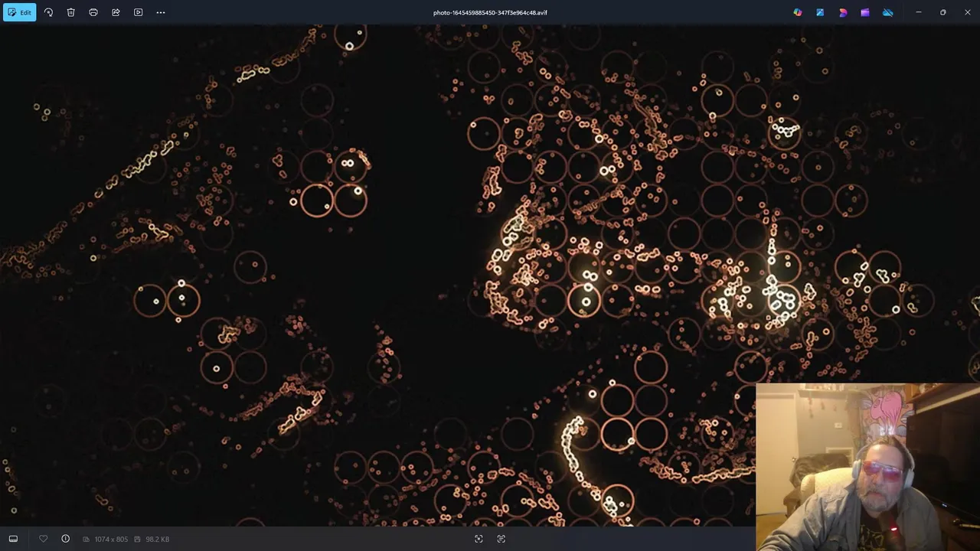Open Designer with the blue image icon
Image resolution: width=980 pixels, height=551 pixels.
[x=820, y=12]
